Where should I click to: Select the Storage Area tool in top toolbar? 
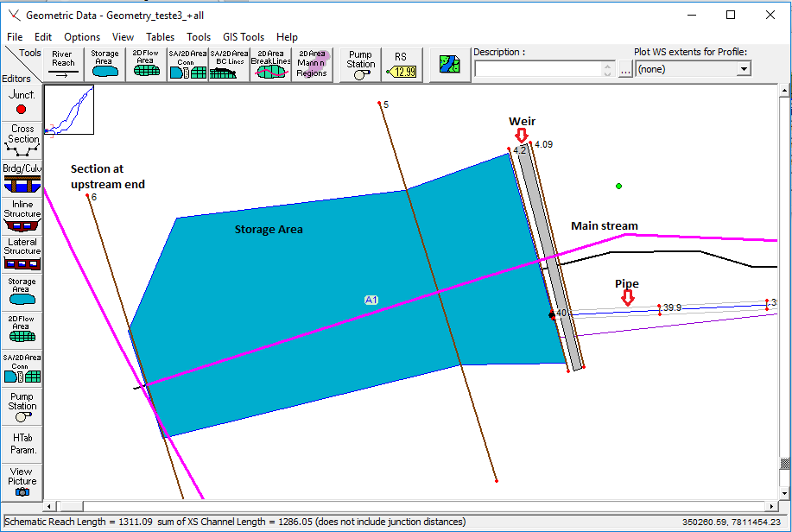click(105, 64)
